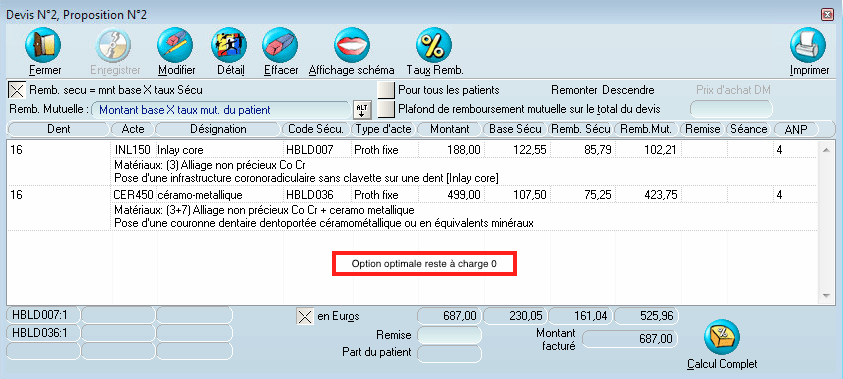Click the Désignation column header

pyautogui.click(x=218, y=130)
